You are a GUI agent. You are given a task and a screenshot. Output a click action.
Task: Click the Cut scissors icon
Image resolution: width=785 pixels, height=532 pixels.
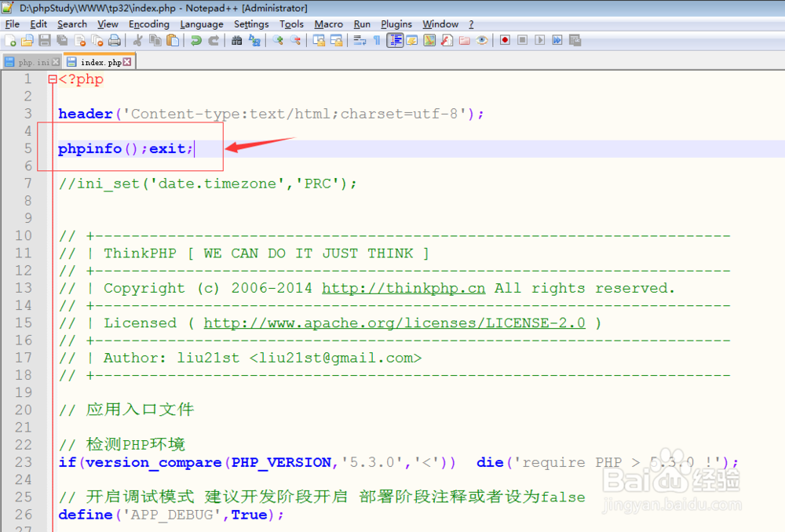[x=137, y=41]
